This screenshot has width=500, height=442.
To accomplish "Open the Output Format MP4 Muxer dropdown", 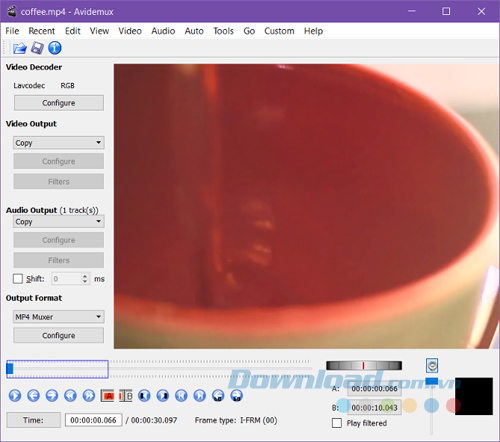I will 59,317.
